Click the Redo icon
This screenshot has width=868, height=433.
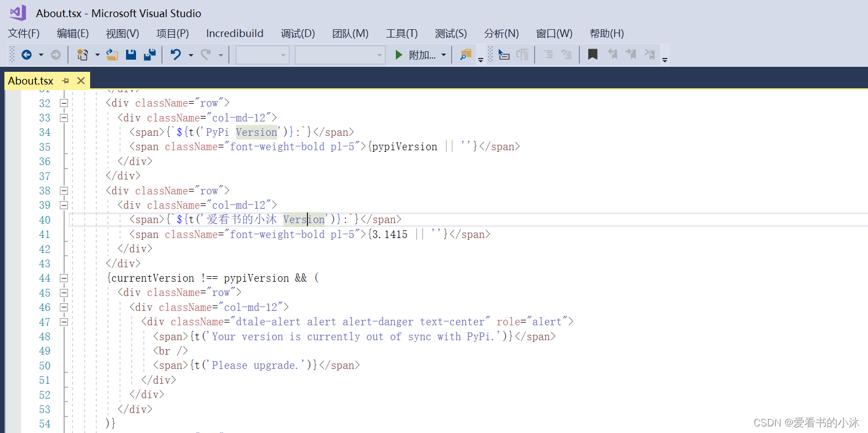point(206,55)
